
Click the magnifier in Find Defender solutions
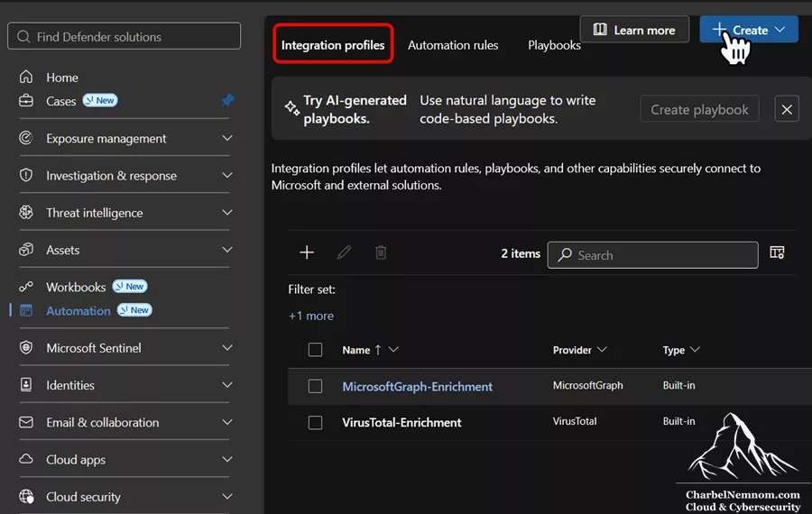click(x=23, y=37)
